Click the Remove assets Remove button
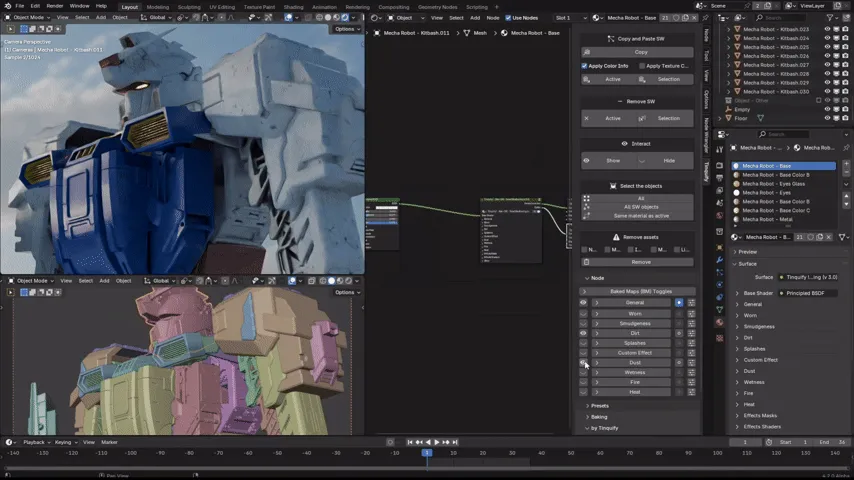Image resolution: width=854 pixels, height=480 pixels. 637,262
